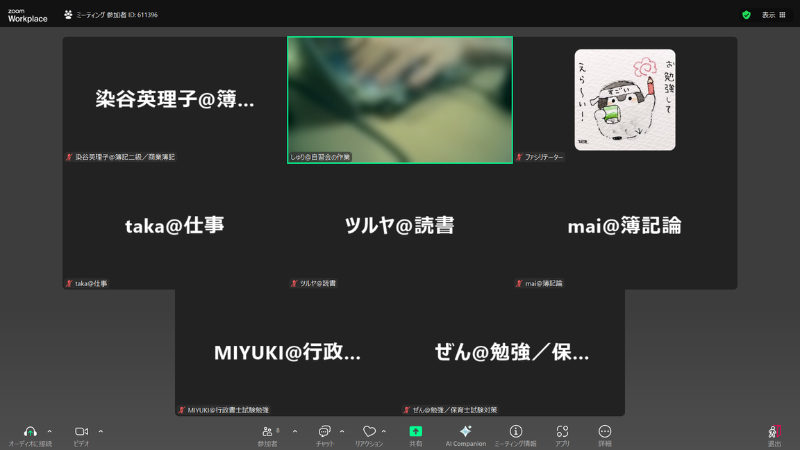Click muted mic icon for 染谷英理子

coord(69,157)
